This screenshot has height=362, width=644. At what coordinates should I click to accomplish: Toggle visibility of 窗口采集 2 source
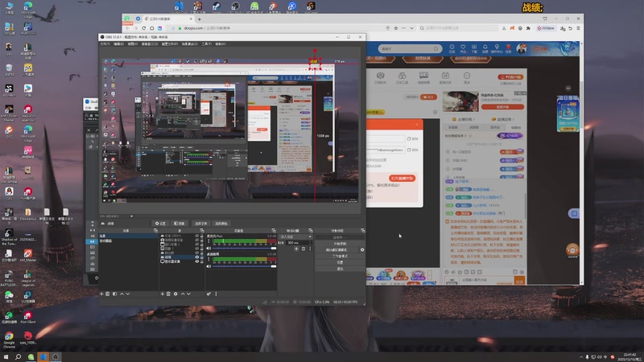click(x=197, y=245)
